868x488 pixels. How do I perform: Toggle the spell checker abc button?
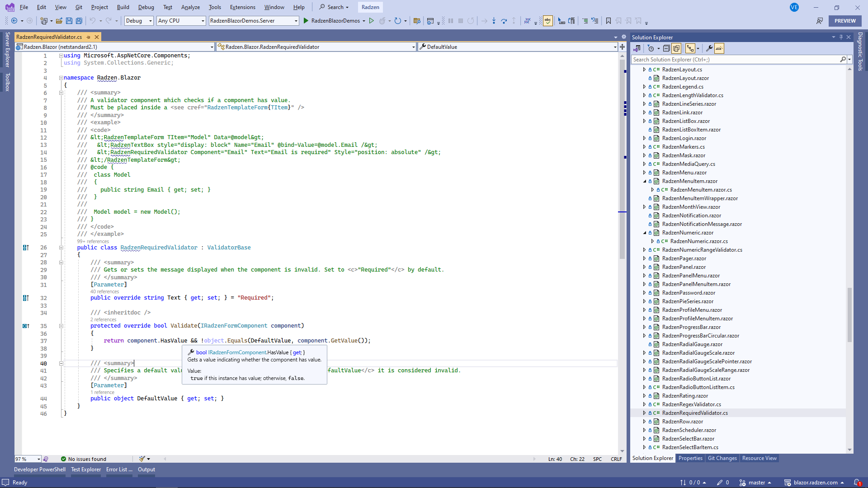pos(548,21)
